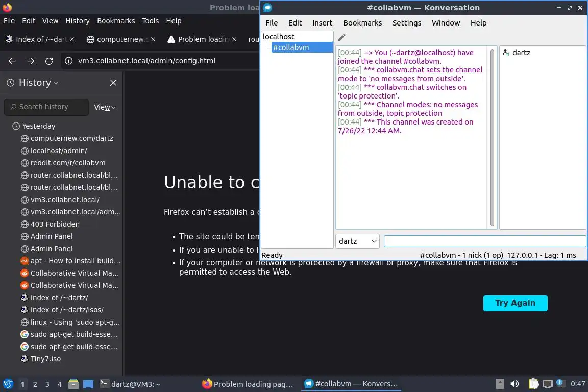Click the Search history field

[46, 107]
